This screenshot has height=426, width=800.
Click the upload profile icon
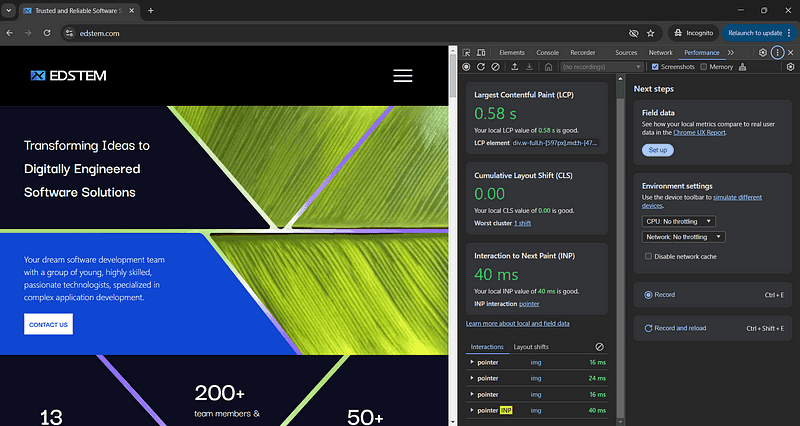[x=514, y=67]
